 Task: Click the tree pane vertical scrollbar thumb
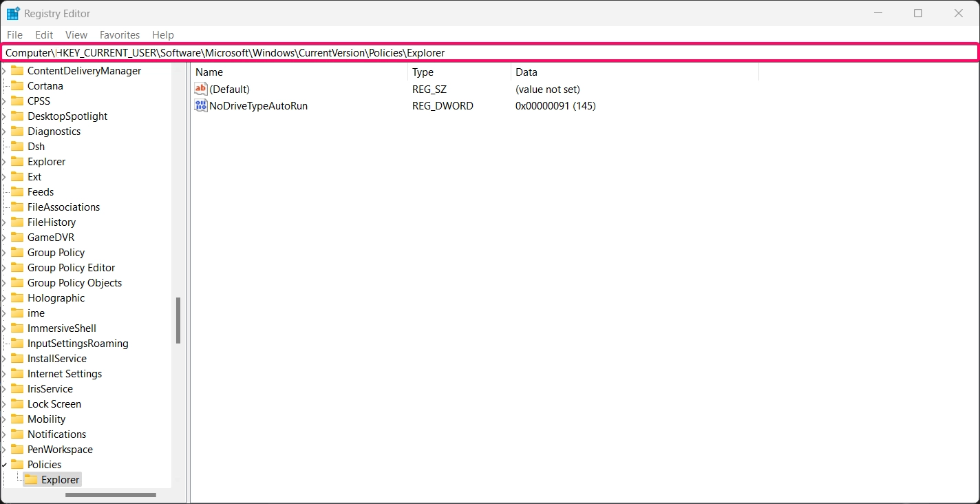pos(178,320)
